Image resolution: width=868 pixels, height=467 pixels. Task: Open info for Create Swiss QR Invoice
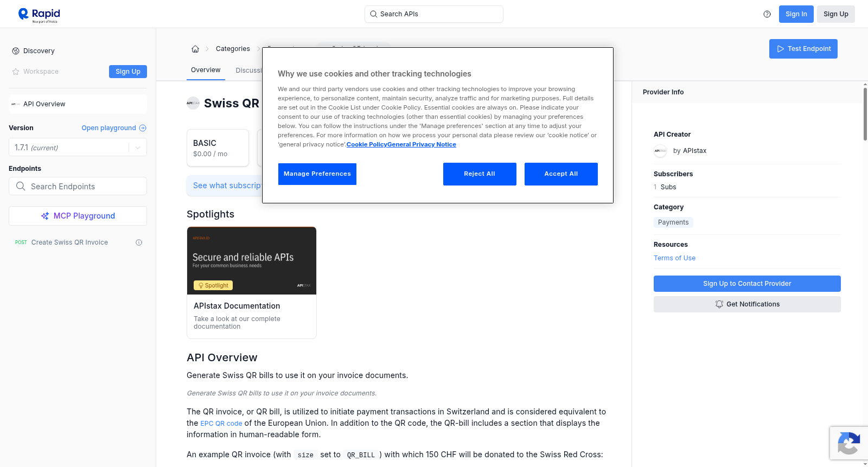coord(139,242)
